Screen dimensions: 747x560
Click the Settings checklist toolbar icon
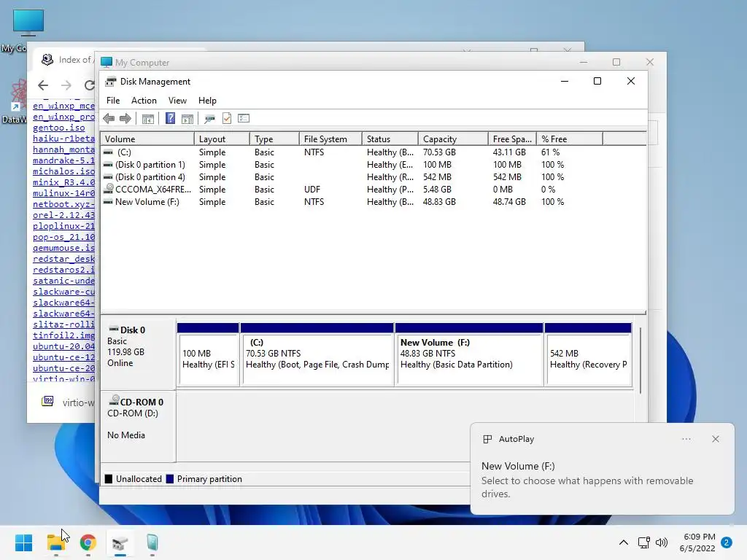(x=244, y=119)
